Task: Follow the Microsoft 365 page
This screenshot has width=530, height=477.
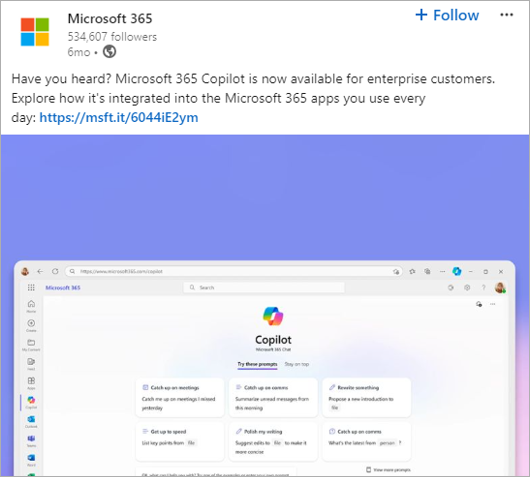Action: coord(447,15)
